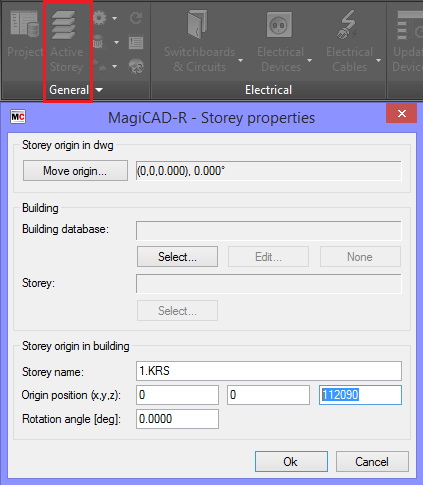The width and height of the screenshot is (423, 485).
Task: Select the Electrical Devices tool
Action: (280, 41)
